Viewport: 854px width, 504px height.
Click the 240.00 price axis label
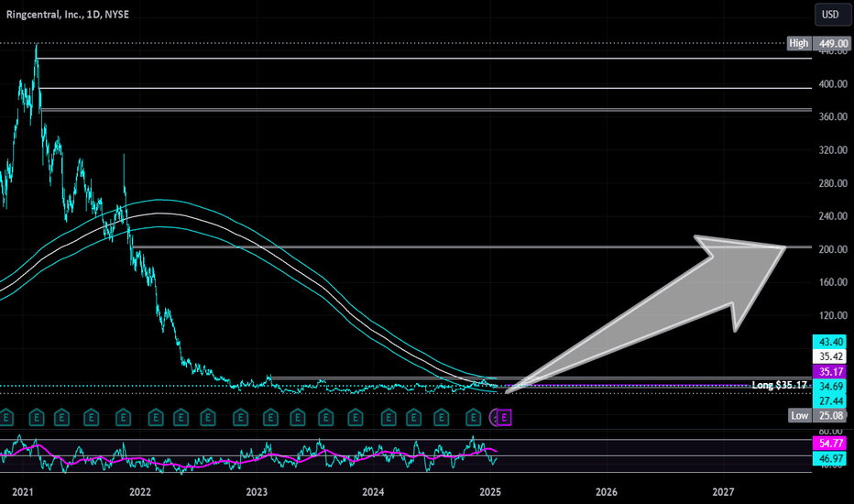coord(833,215)
